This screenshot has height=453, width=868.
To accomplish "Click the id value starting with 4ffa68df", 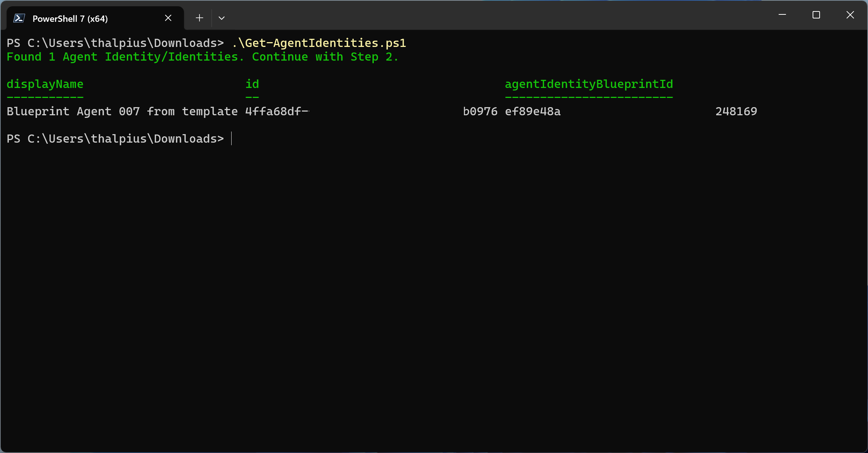I will tap(277, 112).
